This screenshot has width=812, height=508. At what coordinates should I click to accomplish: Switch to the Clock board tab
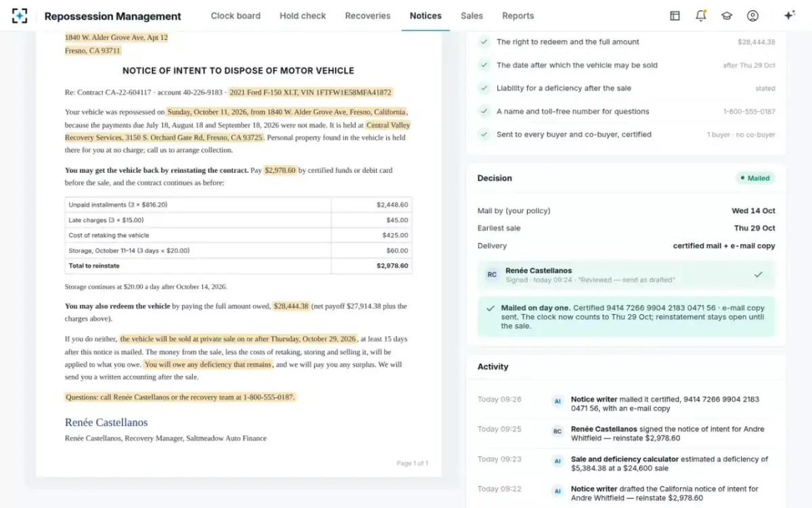click(235, 16)
